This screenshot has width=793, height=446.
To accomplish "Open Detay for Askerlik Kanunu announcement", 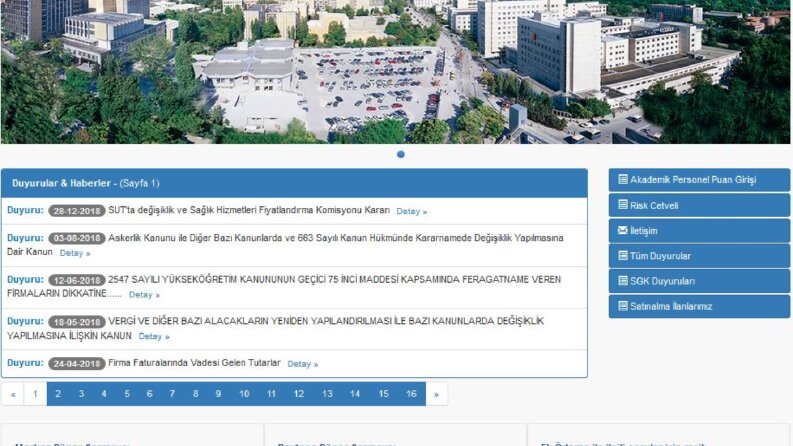I will (75, 253).
